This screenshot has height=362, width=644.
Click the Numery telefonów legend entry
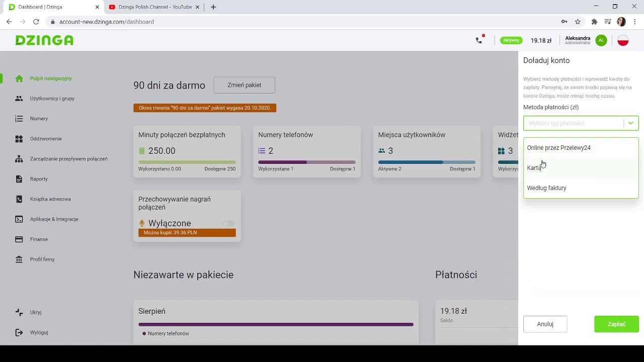[x=166, y=333]
